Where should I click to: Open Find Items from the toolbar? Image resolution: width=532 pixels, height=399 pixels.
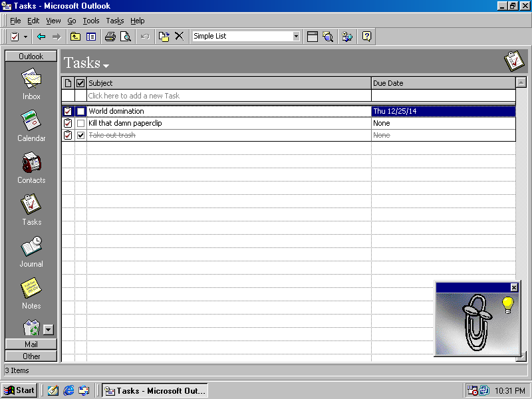click(x=328, y=37)
